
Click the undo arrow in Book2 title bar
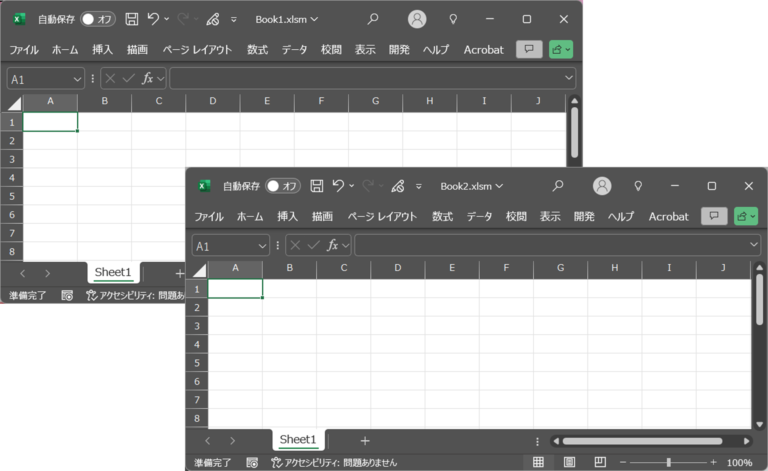tap(339, 186)
